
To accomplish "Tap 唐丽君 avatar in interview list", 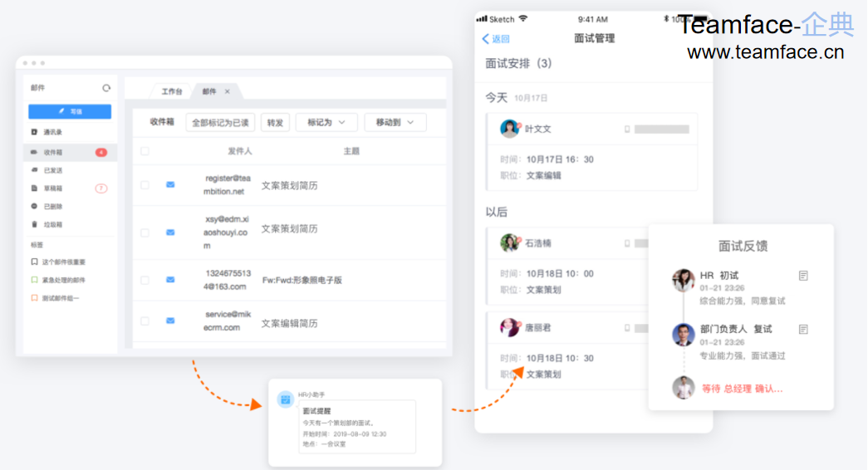I will (x=510, y=327).
